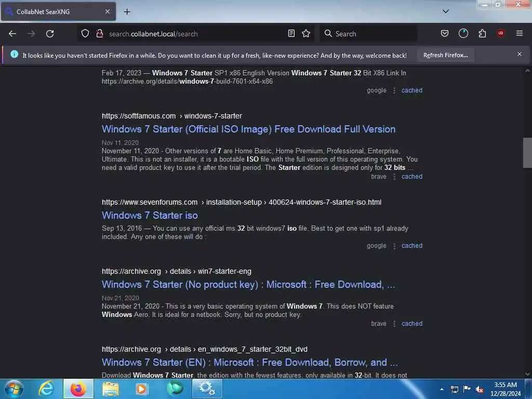
Task: Open cached link for softfamous result
Action: (412, 177)
